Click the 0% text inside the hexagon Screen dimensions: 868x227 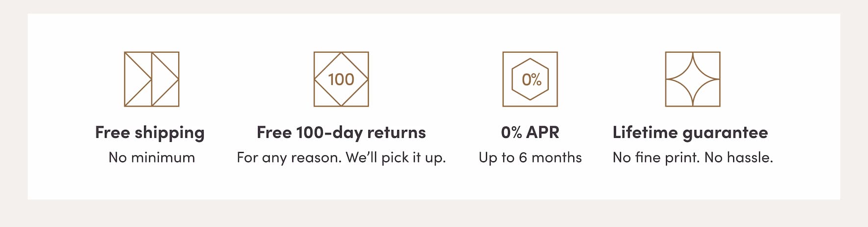[531, 79]
